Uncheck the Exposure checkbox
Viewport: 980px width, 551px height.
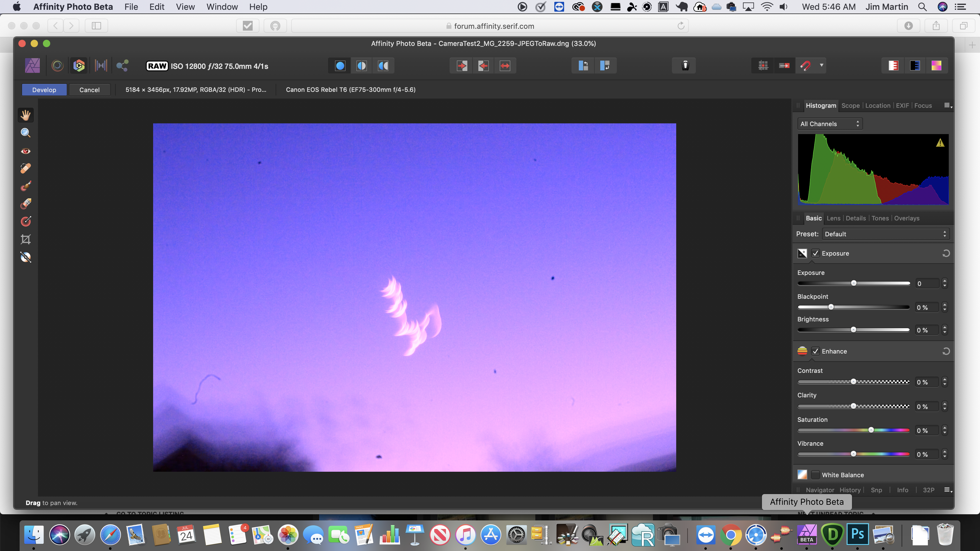pos(815,253)
